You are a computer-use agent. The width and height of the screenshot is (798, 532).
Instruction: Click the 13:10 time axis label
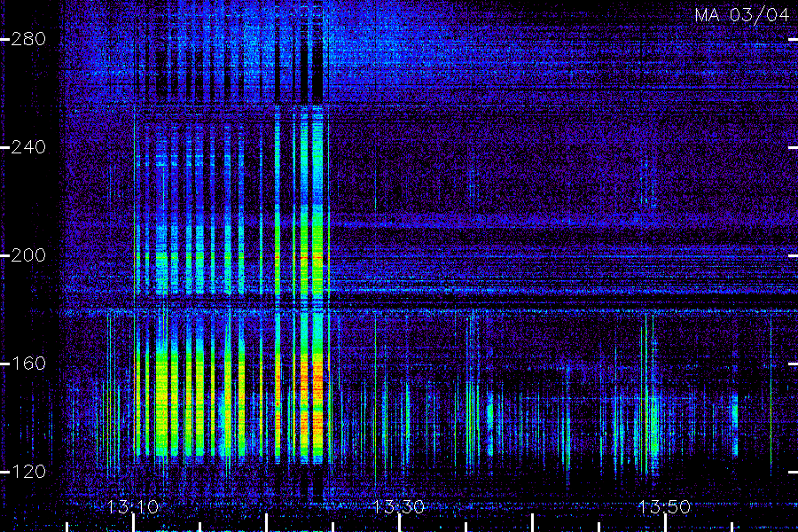133,507
